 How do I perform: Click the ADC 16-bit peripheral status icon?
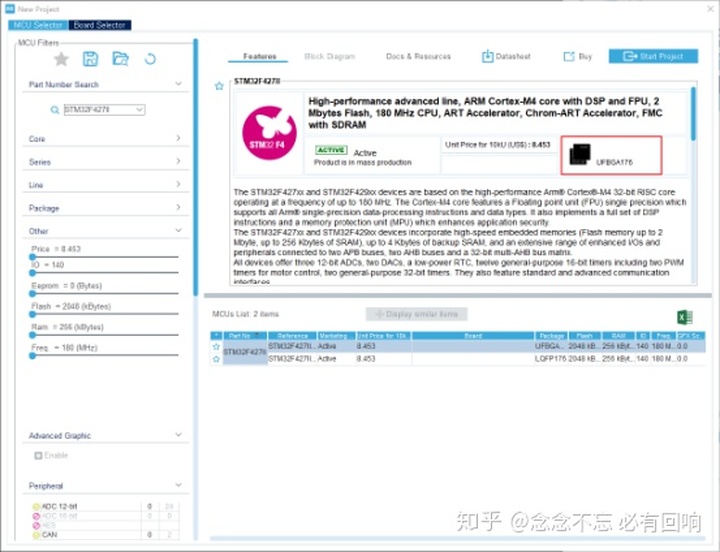[36, 516]
